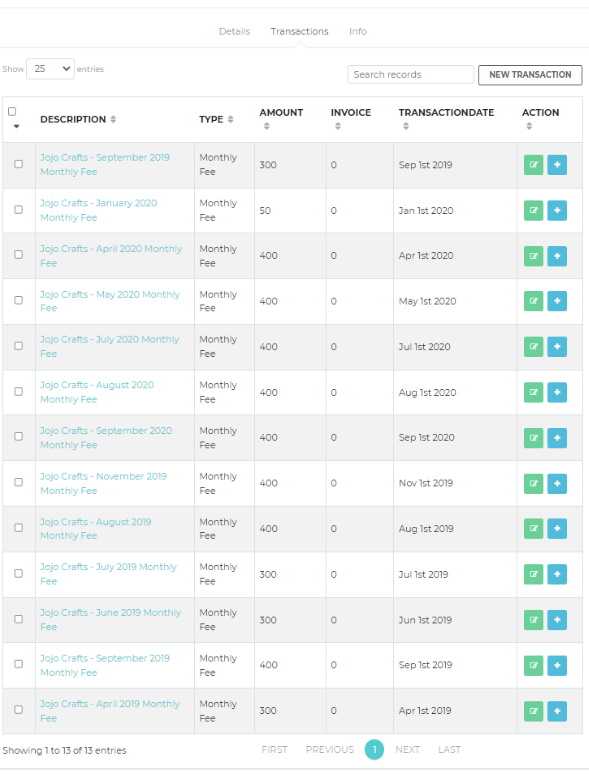Select checkbox for August 2019 Monthly Fee
The height and width of the screenshot is (779, 589).
point(18,528)
